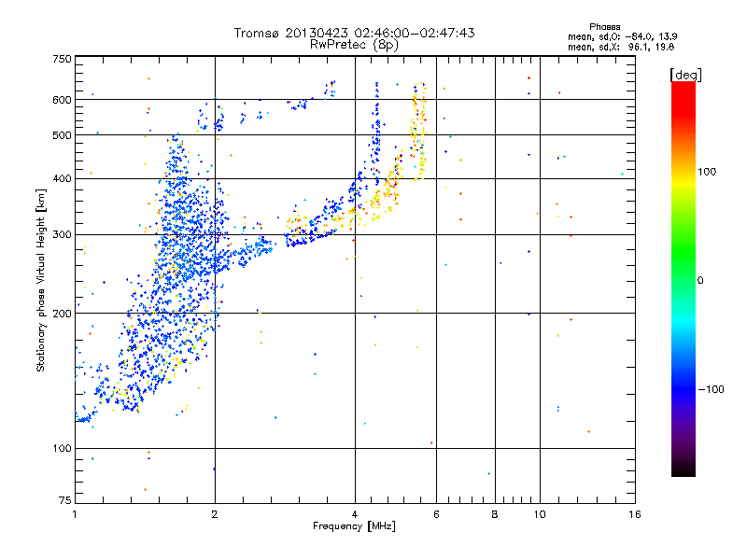The width and height of the screenshot is (747, 560).
Task: Click the 'mean, sd,O: -84.0, 13.9' statistics line
Action: [x=622, y=36]
